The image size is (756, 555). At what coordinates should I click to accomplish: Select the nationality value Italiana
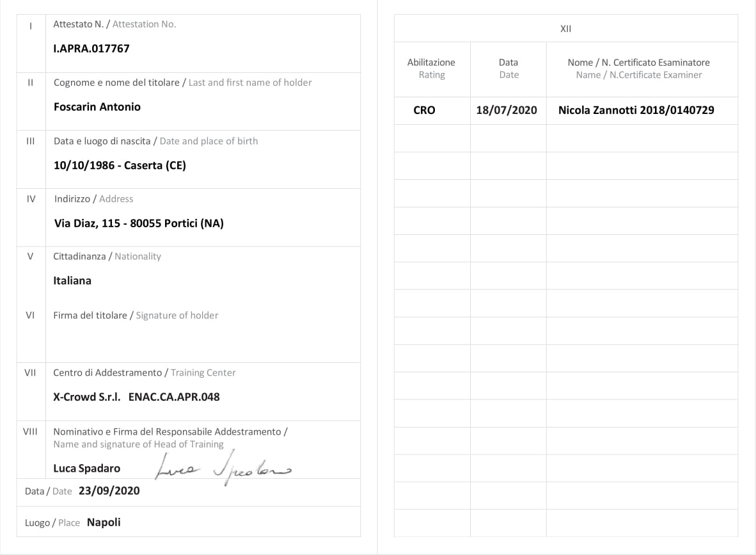(x=72, y=280)
